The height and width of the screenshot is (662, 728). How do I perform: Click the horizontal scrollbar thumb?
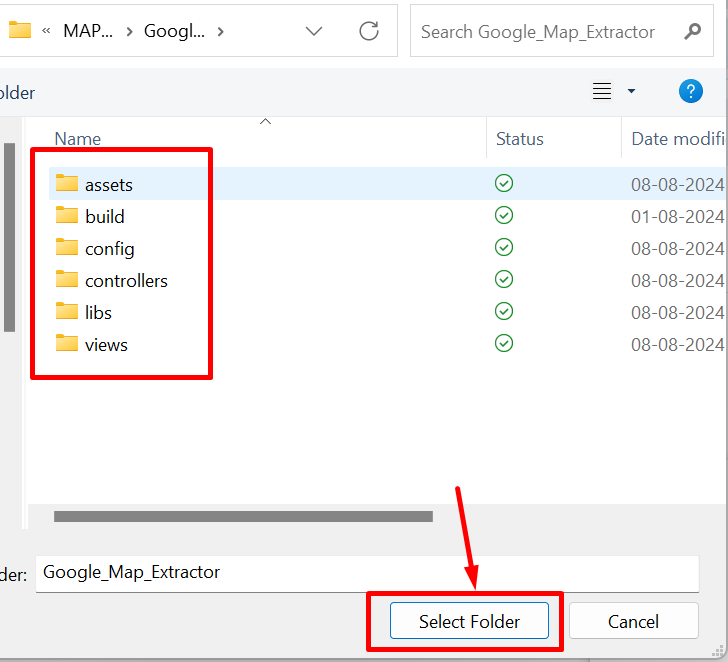[243, 516]
